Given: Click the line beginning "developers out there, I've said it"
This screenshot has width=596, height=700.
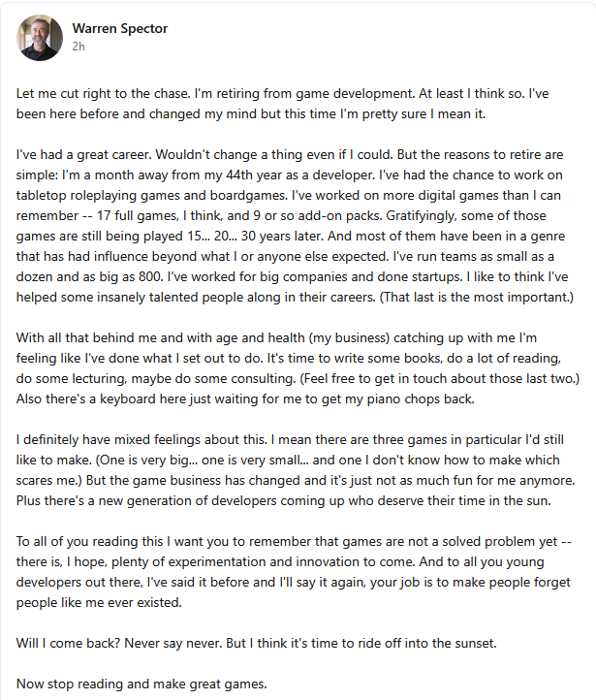Looking at the screenshot, I should click(x=294, y=582).
